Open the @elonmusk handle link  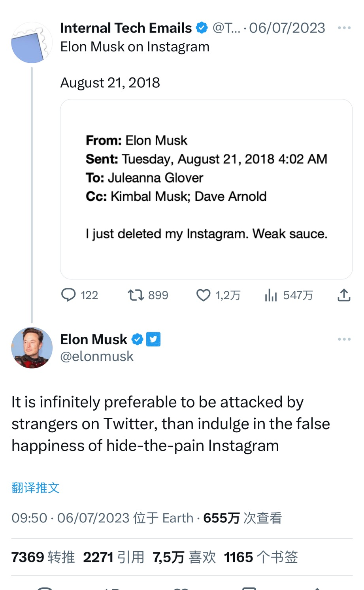(x=97, y=356)
